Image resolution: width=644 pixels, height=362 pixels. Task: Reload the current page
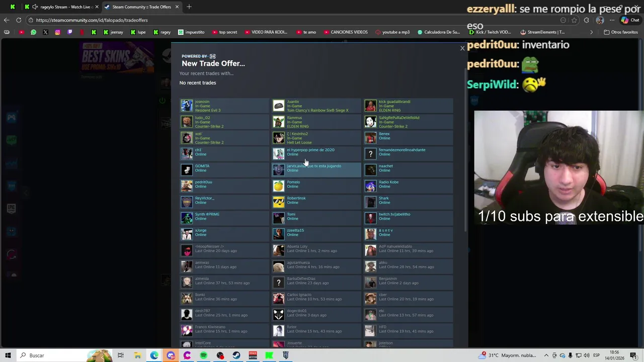tap(19, 20)
